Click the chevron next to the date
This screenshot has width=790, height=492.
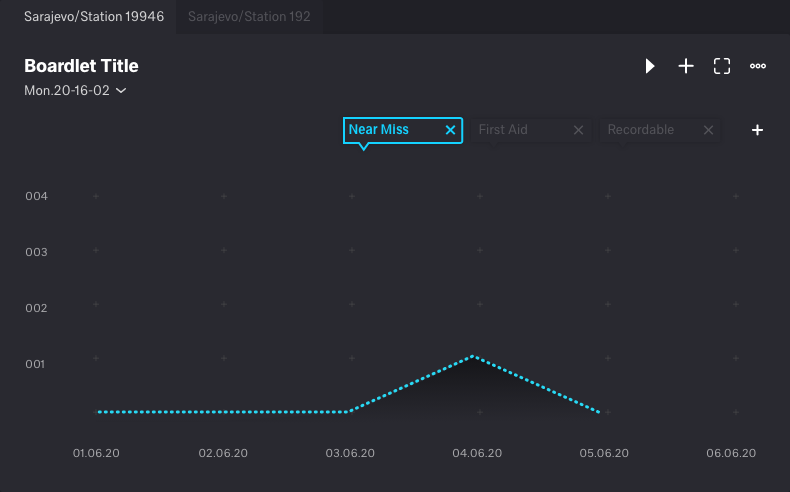point(121,91)
